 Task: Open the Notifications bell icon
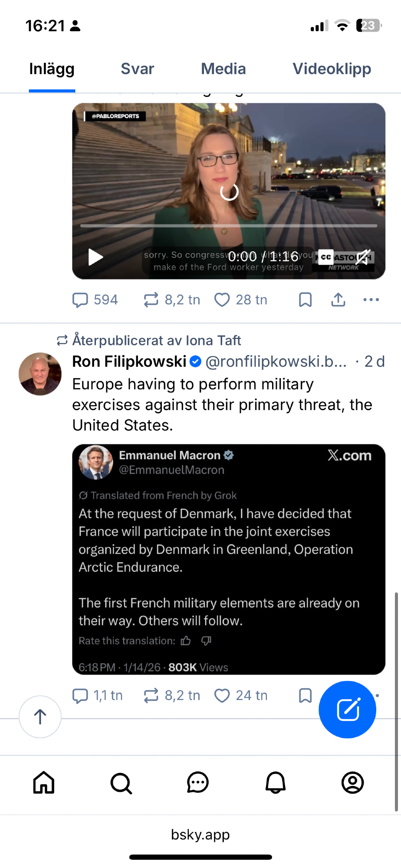pyautogui.click(x=276, y=783)
